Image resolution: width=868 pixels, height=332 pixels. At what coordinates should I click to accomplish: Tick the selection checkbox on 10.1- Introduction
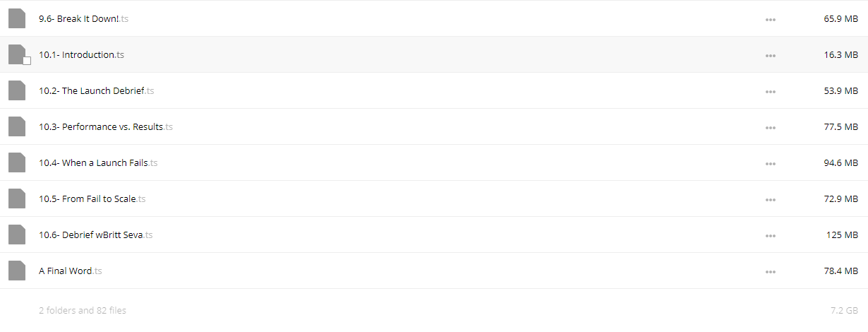(27, 61)
